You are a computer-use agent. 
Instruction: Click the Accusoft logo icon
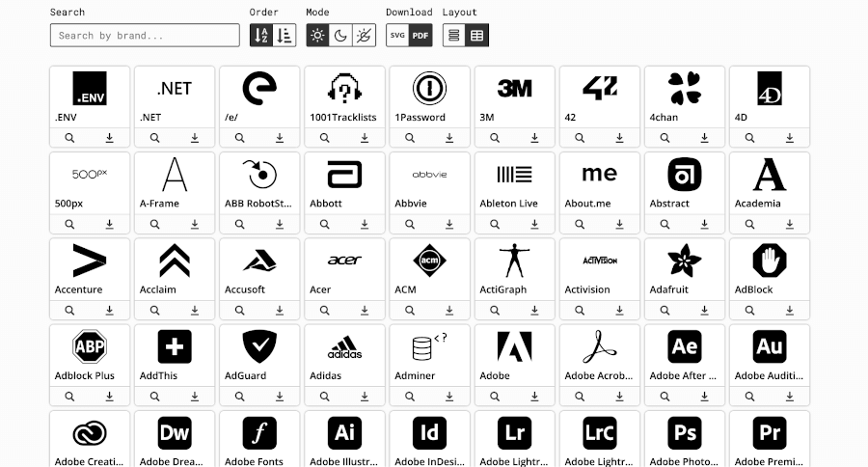[259, 261]
